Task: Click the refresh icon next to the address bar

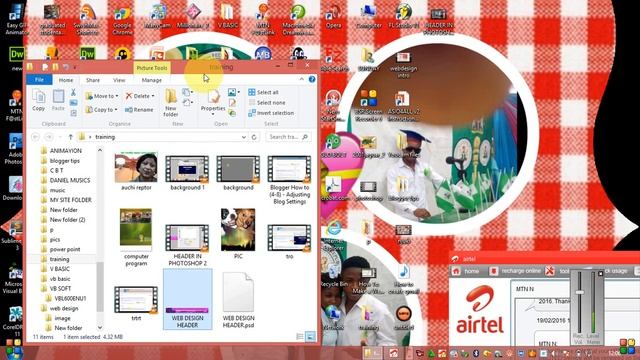Action: click(254, 137)
